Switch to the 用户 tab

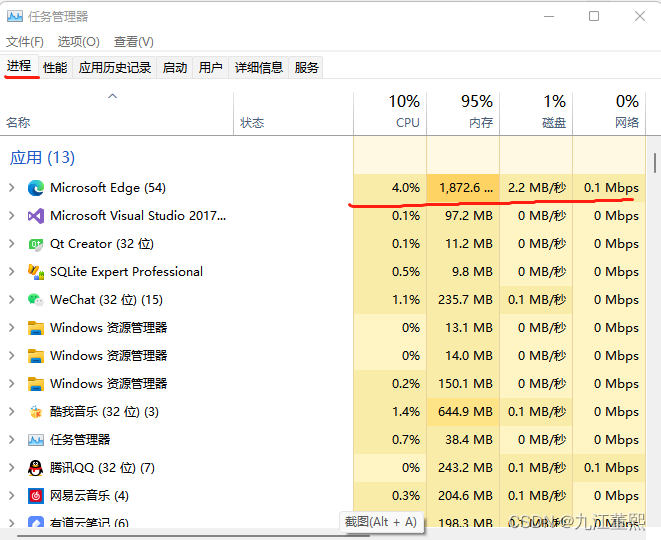click(x=210, y=67)
